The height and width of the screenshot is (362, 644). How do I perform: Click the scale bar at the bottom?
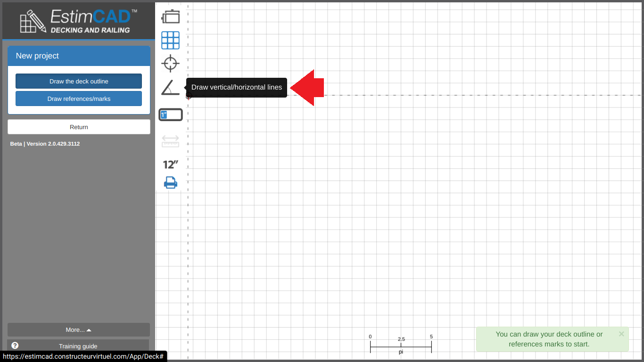pyautogui.click(x=401, y=347)
